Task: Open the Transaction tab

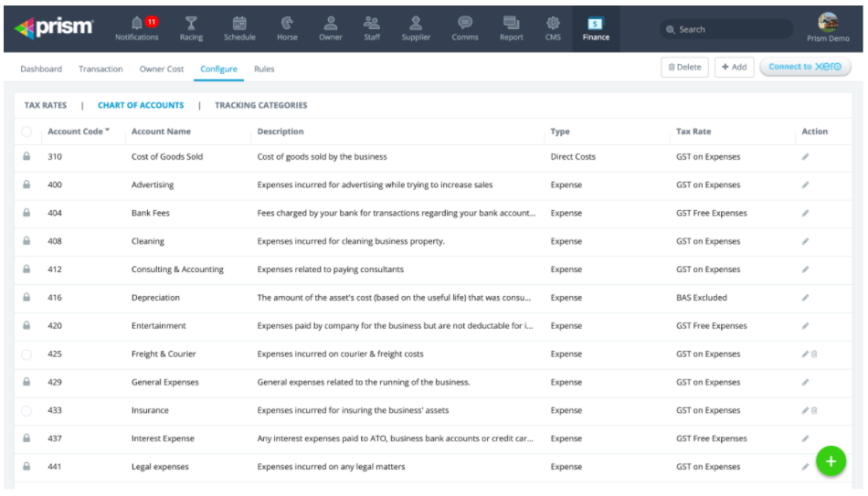Action: (x=101, y=69)
